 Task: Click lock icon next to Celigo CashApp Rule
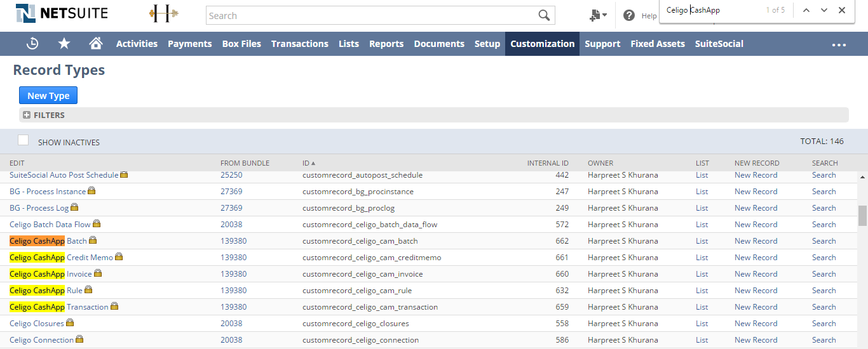(88, 289)
